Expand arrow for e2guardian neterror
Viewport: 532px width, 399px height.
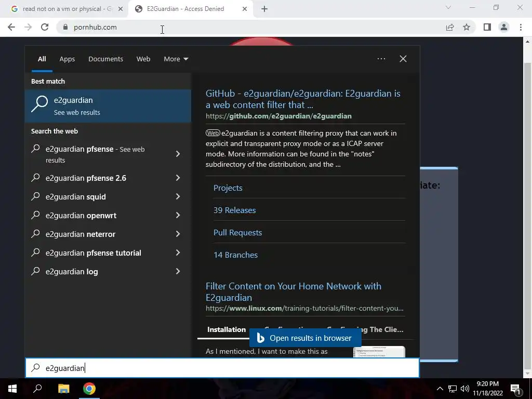tap(178, 234)
